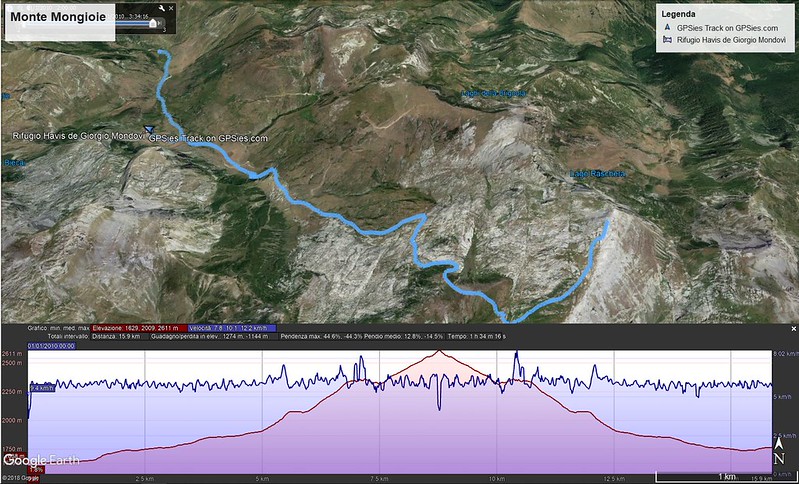Click 'Rifugio Havis de Giorgio Mondovi' legend entry
The width and height of the screenshot is (799, 484).
[x=731, y=40]
